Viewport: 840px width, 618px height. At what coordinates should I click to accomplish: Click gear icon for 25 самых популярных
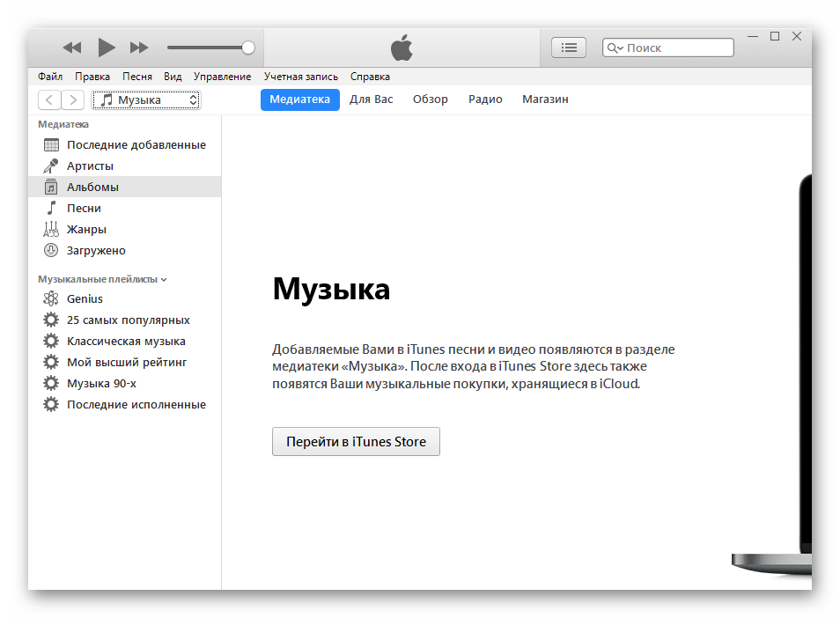[x=51, y=320]
